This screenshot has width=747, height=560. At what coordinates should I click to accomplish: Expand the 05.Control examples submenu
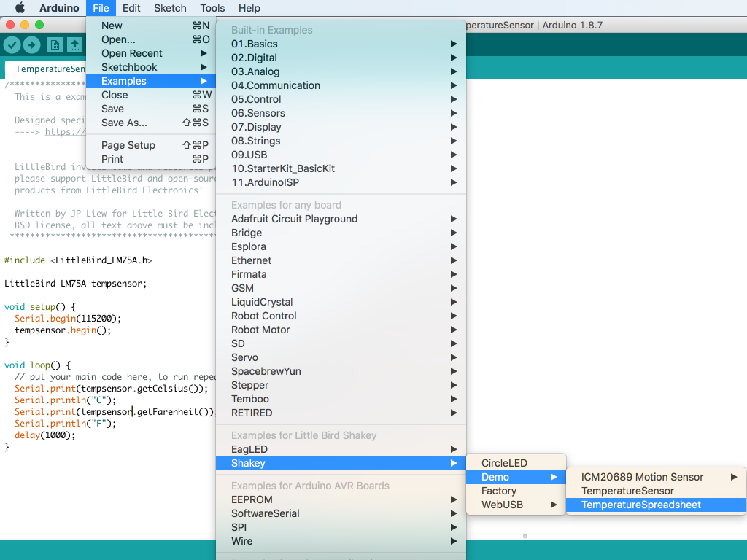pos(341,99)
